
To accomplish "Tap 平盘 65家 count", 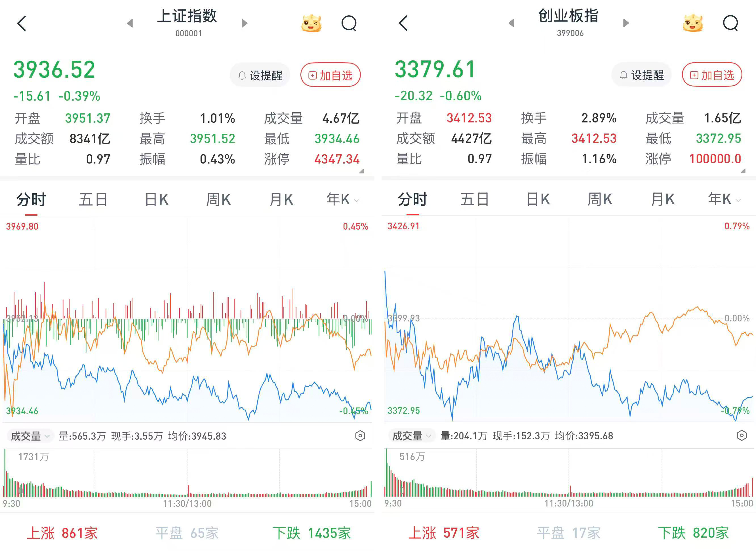I will point(187,533).
